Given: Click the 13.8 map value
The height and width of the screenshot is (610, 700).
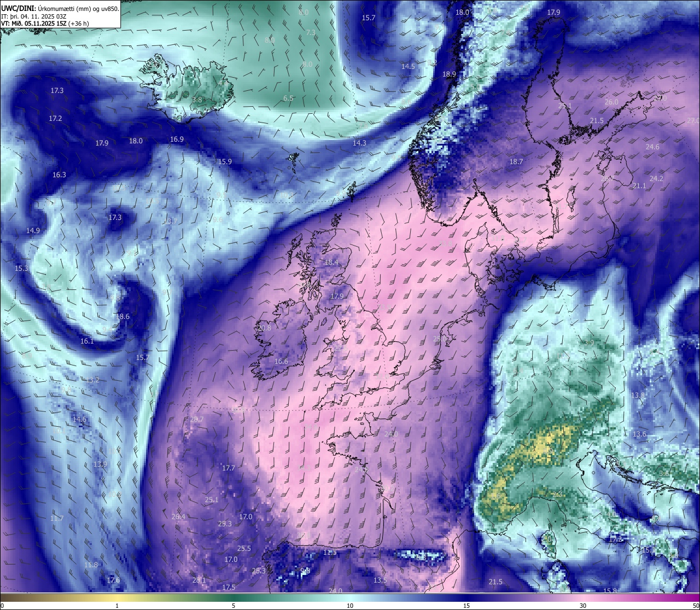Looking at the screenshot, I should 638,395.
